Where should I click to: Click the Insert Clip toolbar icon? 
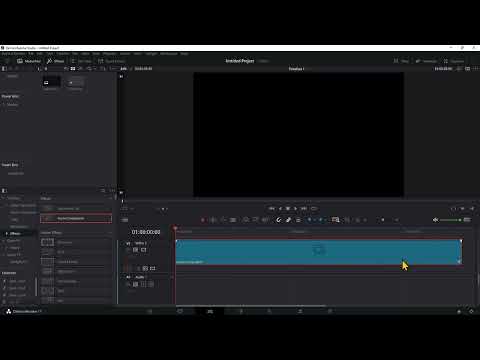pos(246,220)
